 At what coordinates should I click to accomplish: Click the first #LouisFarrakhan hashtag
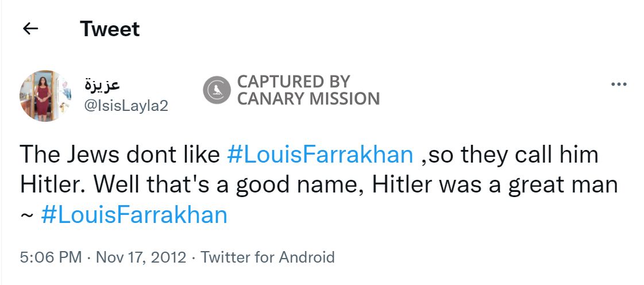(x=320, y=155)
